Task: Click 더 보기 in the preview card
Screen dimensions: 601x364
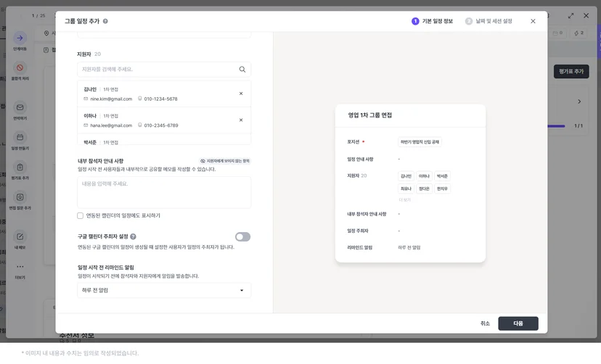Action: coord(404,200)
